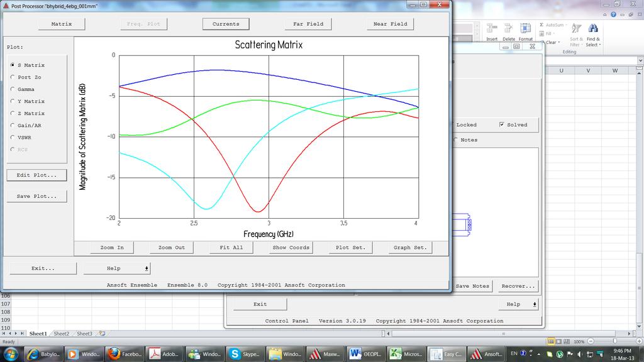Screen dimensions: 644x362
Task: Select the Port Zo radio button
Action: pyautogui.click(x=13, y=77)
